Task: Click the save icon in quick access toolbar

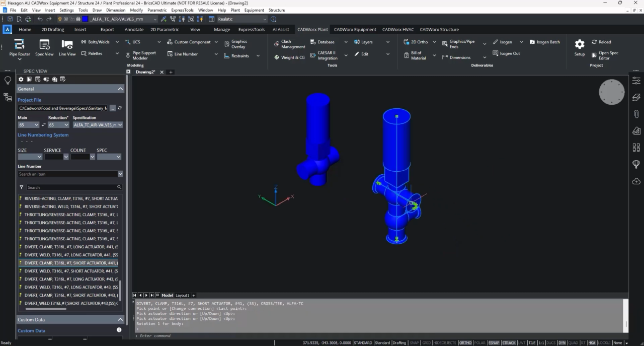Action: point(10,19)
